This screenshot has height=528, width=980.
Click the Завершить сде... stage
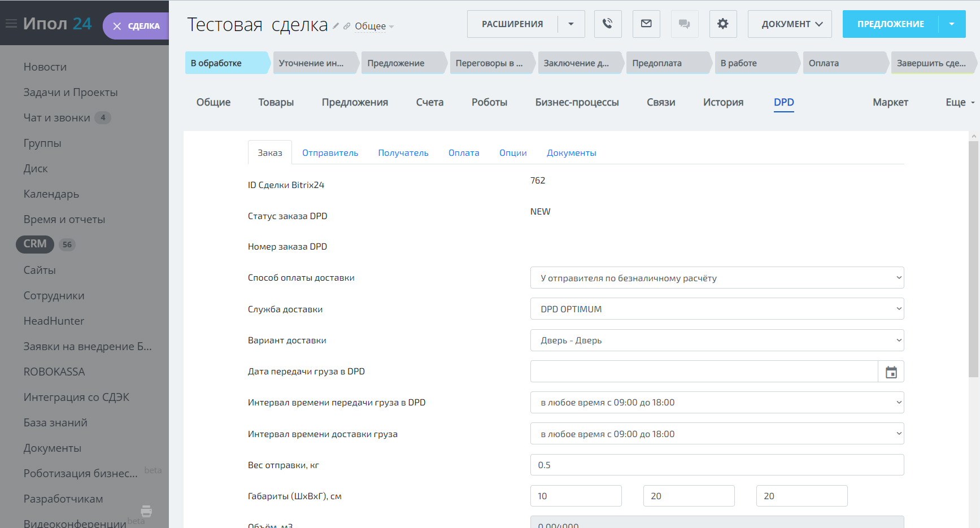(934, 63)
